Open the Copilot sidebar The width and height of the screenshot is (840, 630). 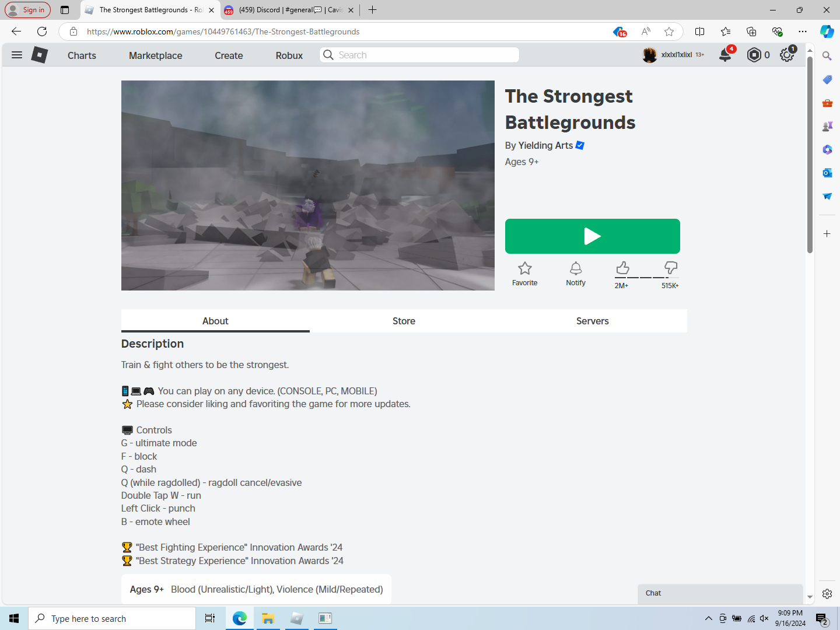coord(827,32)
